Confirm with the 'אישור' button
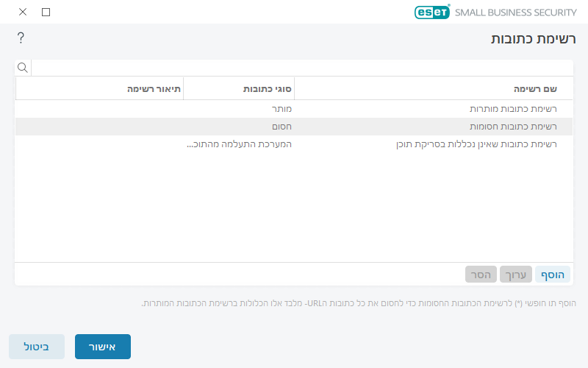The width and height of the screenshot is (588, 368). coord(103,347)
